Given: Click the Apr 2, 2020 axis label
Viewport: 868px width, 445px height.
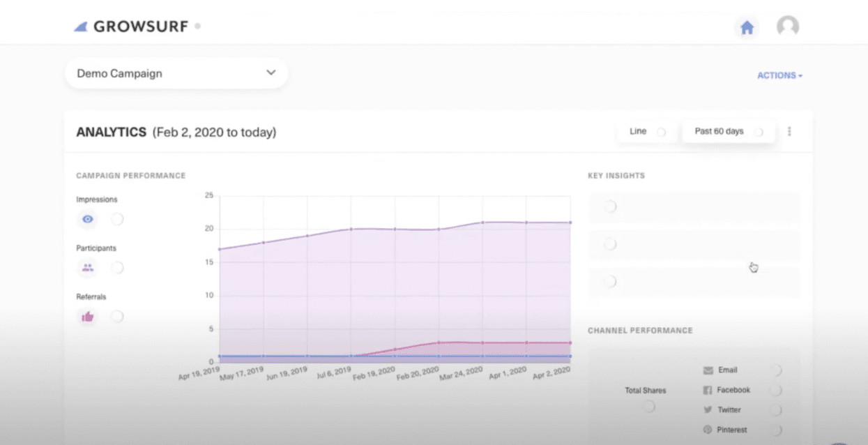Looking at the screenshot, I should 551,373.
